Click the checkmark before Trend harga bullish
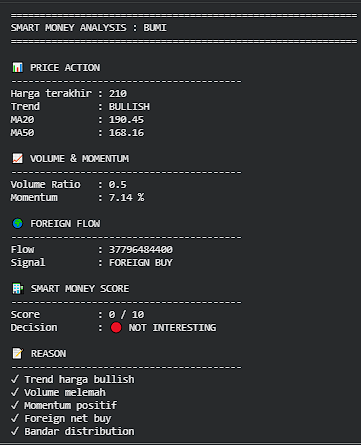 [15, 379]
